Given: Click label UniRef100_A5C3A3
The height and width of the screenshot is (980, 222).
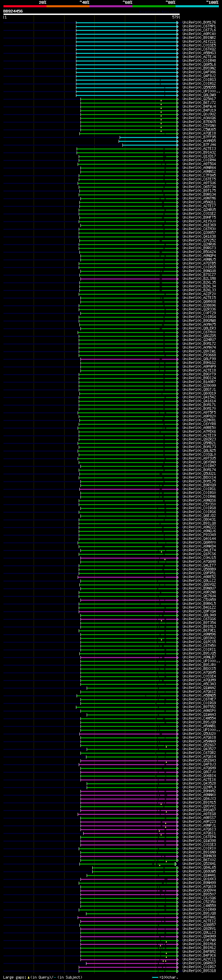Looking at the screenshot, I should (x=199, y=684).
